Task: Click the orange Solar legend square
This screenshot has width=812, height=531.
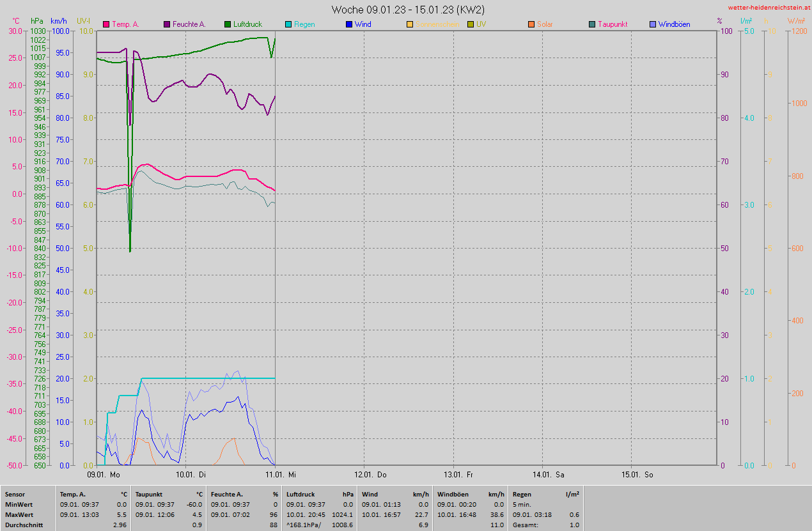Action: (x=531, y=25)
